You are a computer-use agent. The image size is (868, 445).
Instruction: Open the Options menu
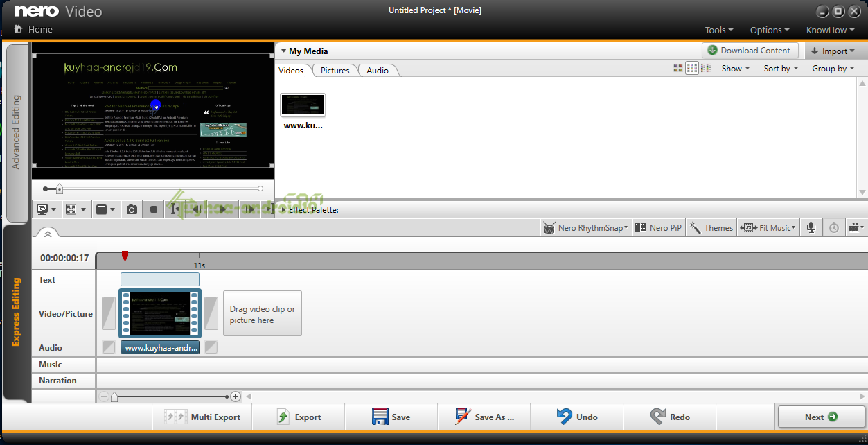click(x=770, y=30)
